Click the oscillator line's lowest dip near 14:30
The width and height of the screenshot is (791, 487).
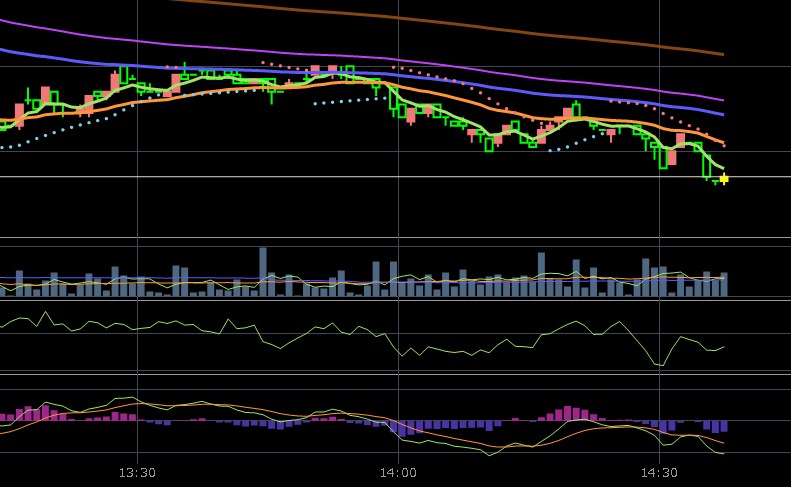(x=660, y=365)
